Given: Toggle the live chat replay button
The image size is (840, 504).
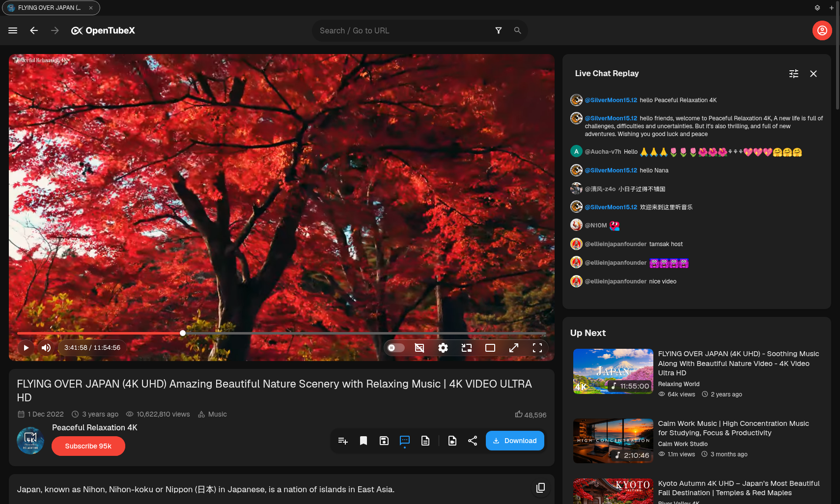Looking at the screenshot, I should [x=405, y=441].
